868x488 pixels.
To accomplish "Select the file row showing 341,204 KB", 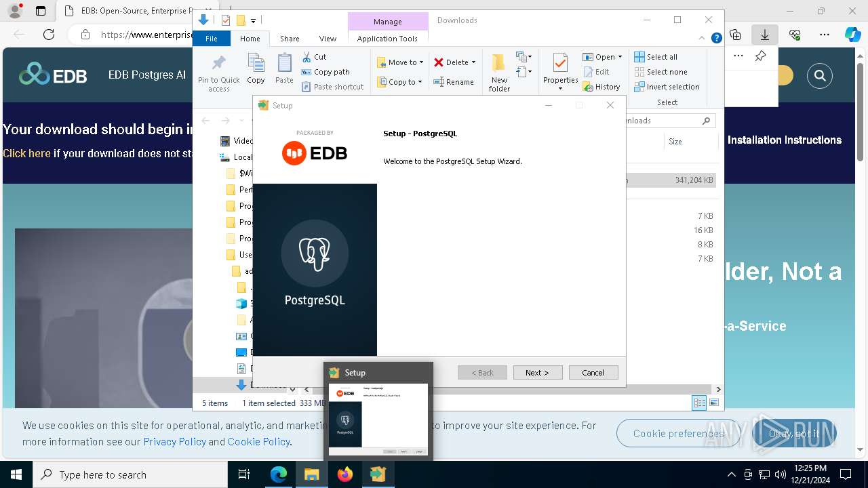I will tap(671, 180).
